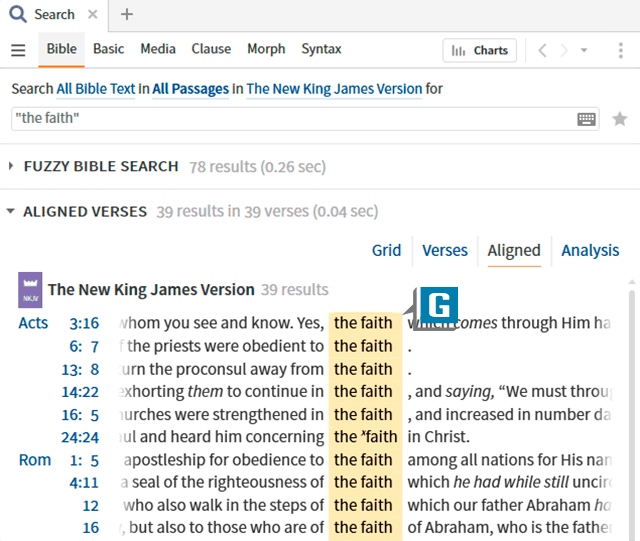The width and height of the screenshot is (640, 541).
Task: Open verse reference 13:8
Action: (80, 370)
